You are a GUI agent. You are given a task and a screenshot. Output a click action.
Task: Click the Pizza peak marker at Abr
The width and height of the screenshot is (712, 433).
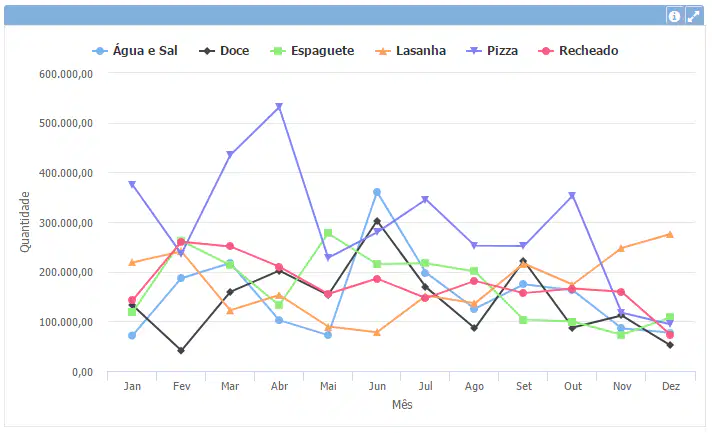[x=279, y=107]
